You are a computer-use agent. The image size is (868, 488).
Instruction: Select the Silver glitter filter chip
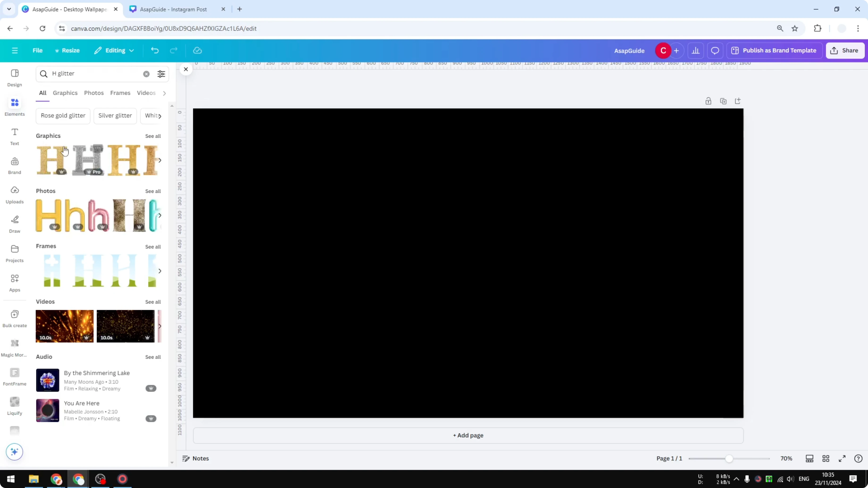pos(115,116)
